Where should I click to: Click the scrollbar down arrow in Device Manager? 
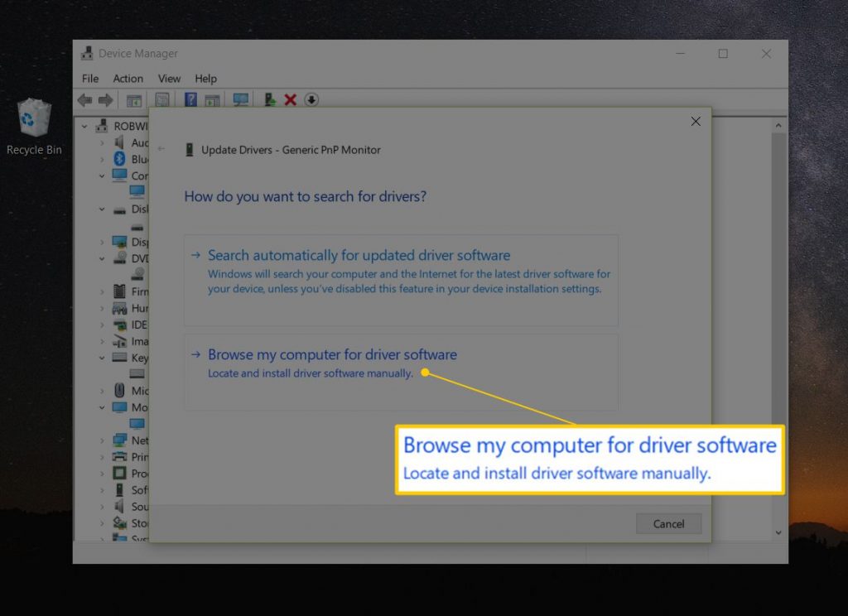tap(778, 532)
